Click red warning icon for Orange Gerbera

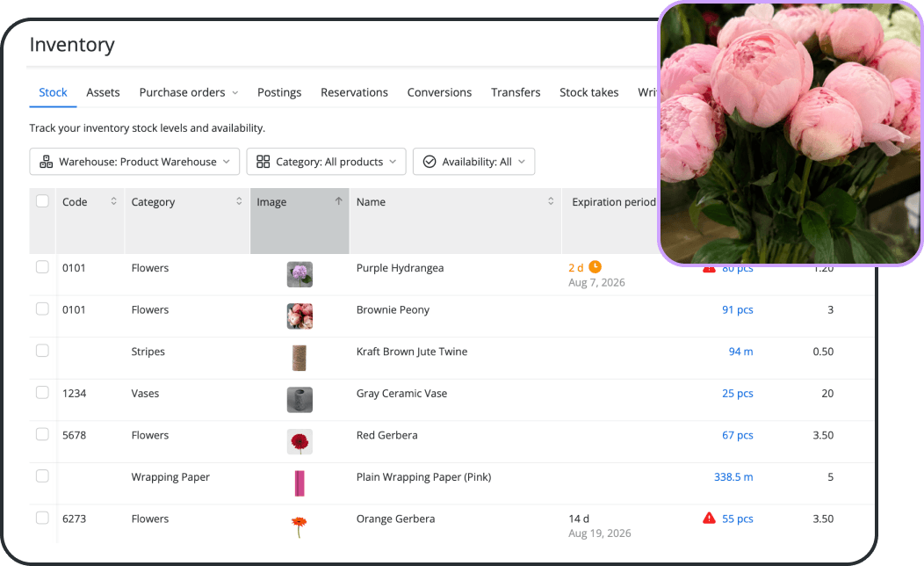coord(710,519)
